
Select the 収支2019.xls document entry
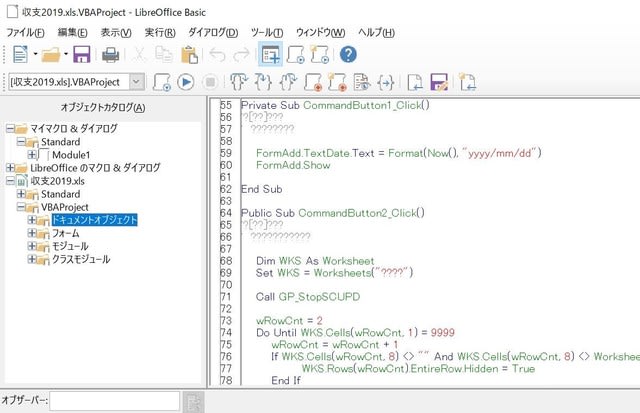[58, 181]
